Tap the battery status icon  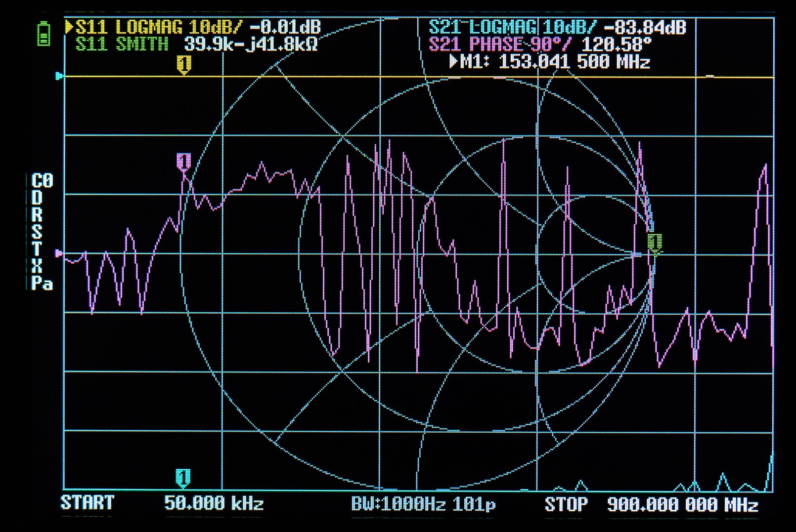44,34
